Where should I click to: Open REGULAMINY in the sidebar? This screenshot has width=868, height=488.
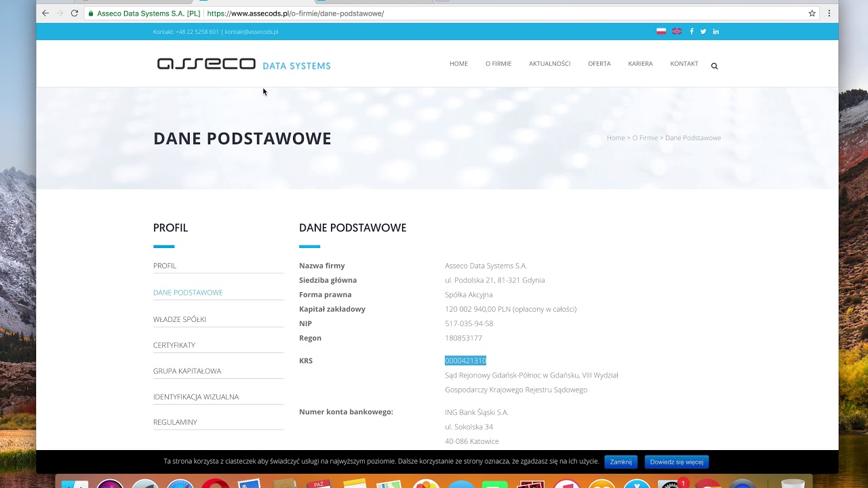175,422
